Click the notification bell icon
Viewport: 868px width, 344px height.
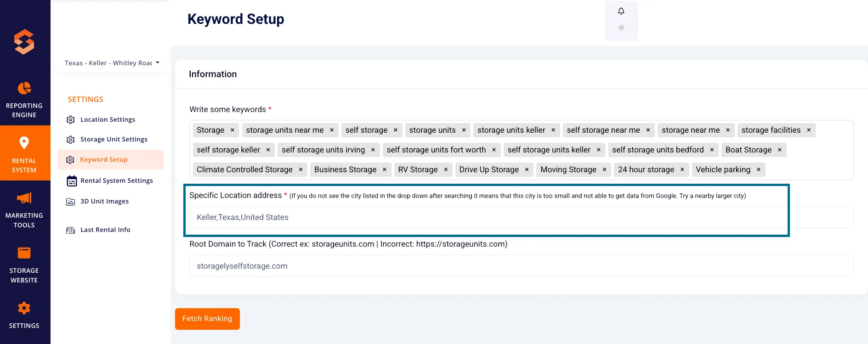[621, 11]
